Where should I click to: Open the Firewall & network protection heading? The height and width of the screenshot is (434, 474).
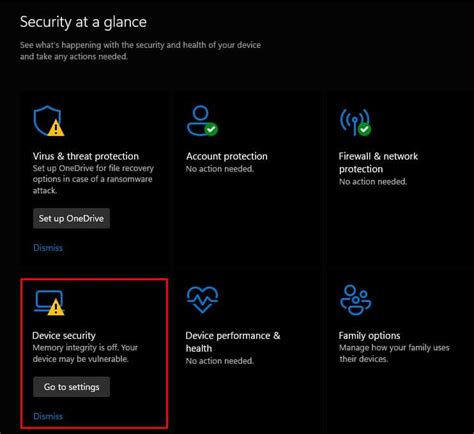pos(378,162)
